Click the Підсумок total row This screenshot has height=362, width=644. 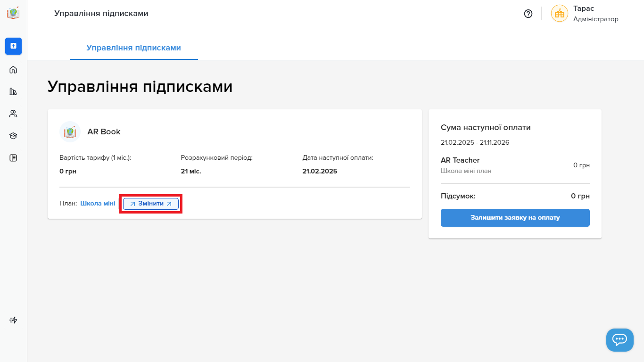[x=515, y=196]
